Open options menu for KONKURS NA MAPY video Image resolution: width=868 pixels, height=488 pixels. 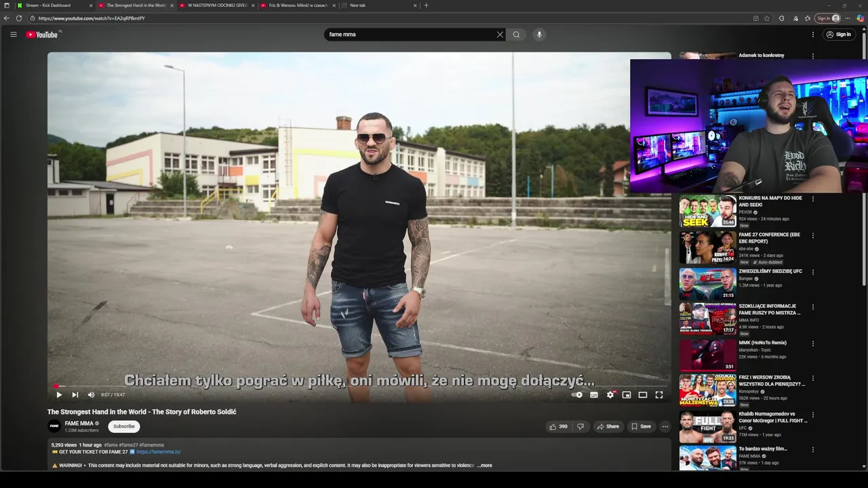812,199
